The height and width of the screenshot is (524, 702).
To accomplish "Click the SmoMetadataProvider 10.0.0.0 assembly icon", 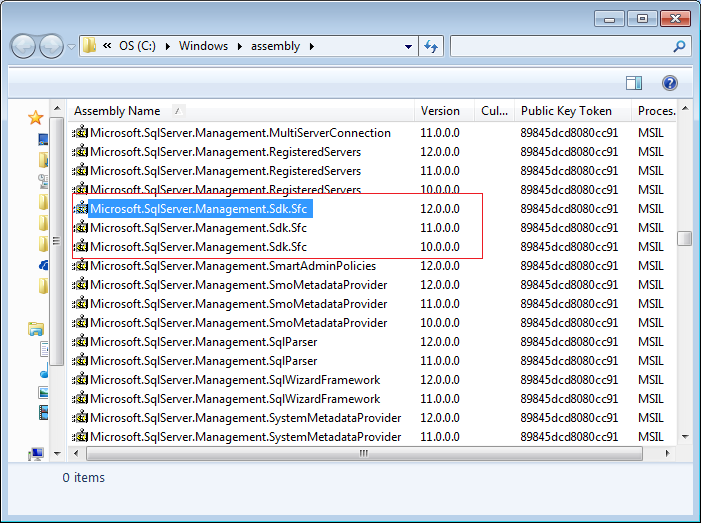I will pos(80,322).
